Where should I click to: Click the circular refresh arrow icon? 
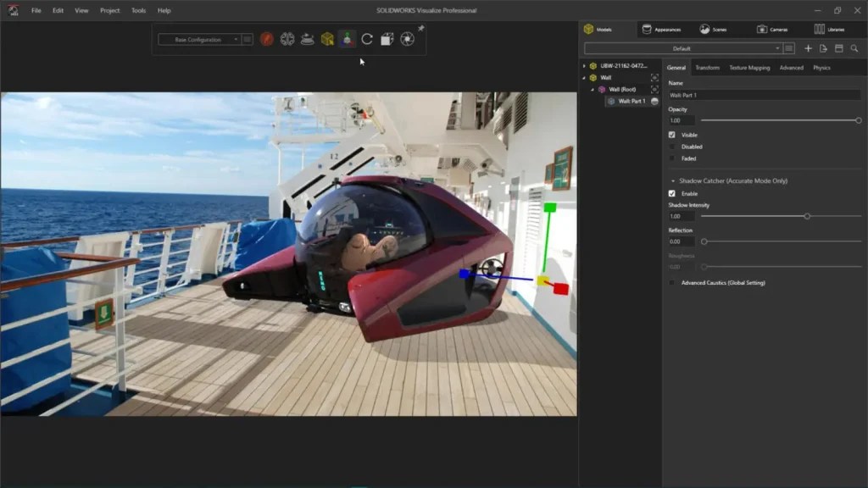point(367,39)
